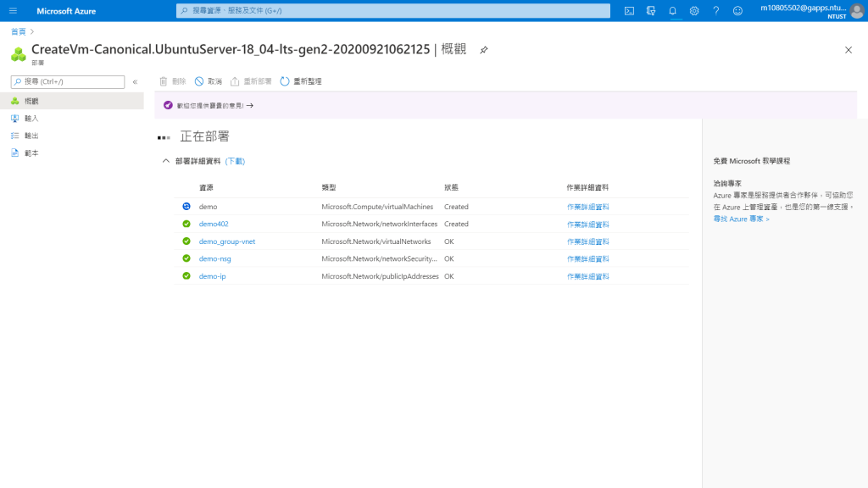Open operation details for demo-ip row
The width and height of the screenshot is (868, 488).
click(x=588, y=276)
